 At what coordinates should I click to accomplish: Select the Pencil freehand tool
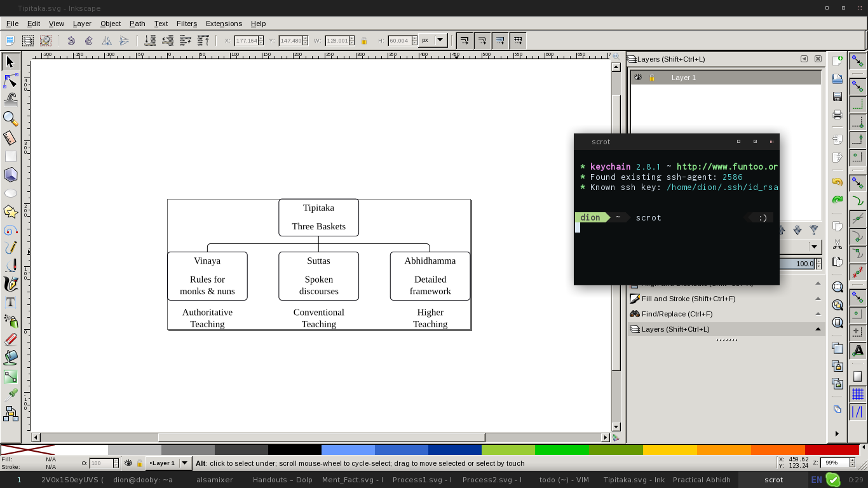pos(10,248)
